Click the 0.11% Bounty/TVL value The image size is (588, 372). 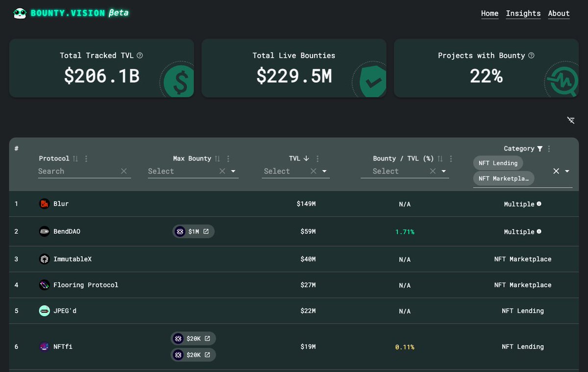(405, 347)
